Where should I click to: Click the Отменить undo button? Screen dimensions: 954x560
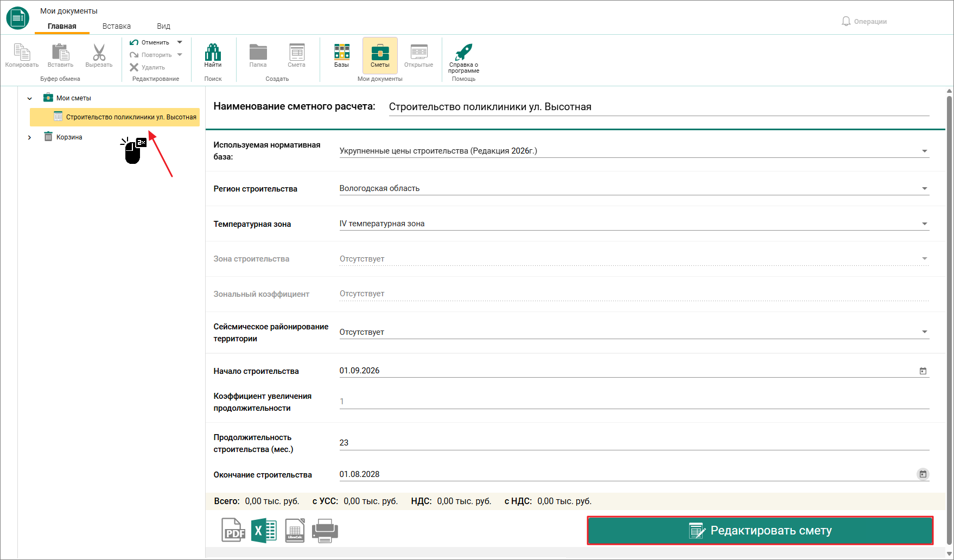coord(150,42)
